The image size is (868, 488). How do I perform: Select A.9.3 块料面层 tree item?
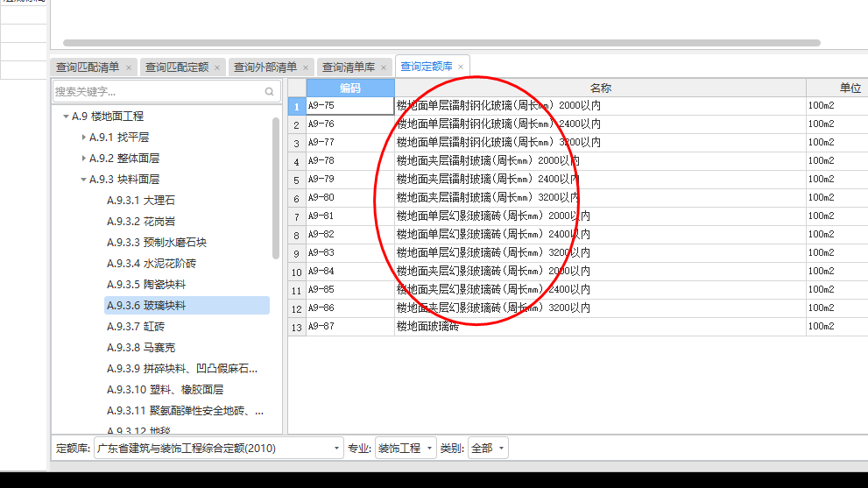tap(124, 180)
